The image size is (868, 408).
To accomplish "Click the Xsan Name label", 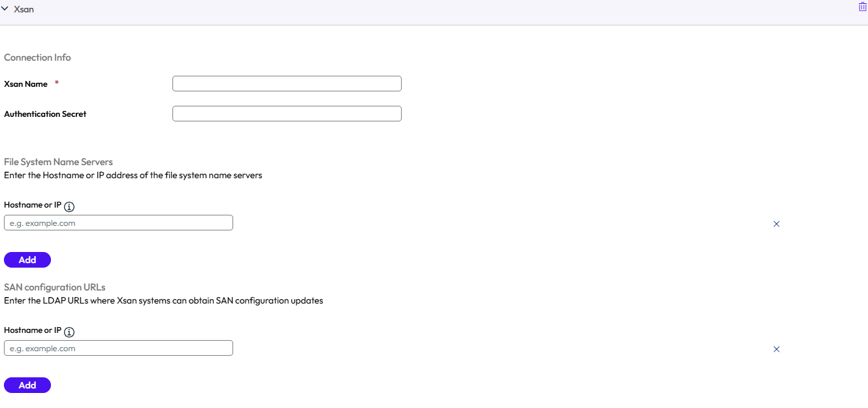I will (25, 84).
